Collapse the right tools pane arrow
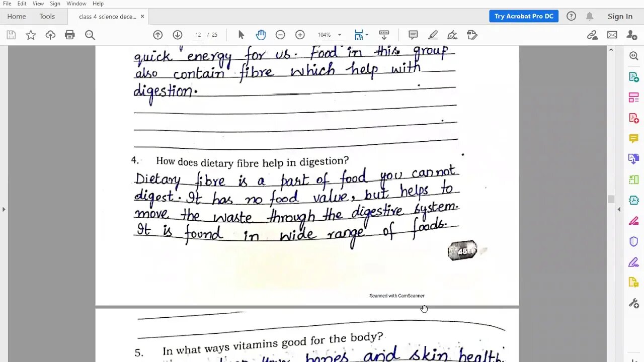 pos(619,209)
